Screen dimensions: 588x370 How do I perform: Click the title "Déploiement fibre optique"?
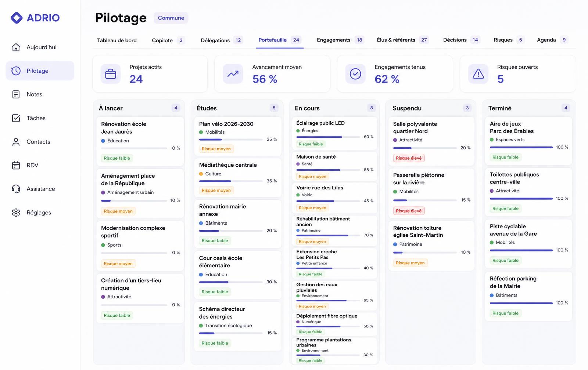click(327, 316)
